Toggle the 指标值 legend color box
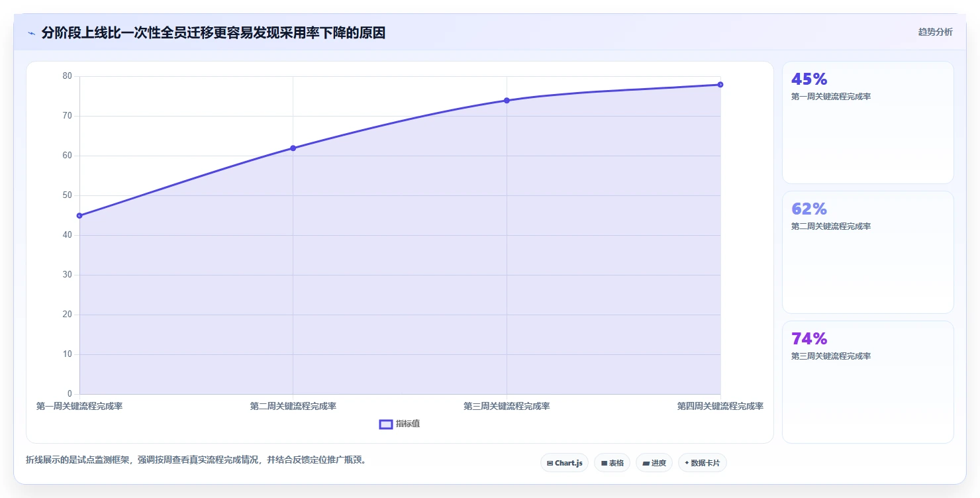The width and height of the screenshot is (980, 498). (386, 424)
